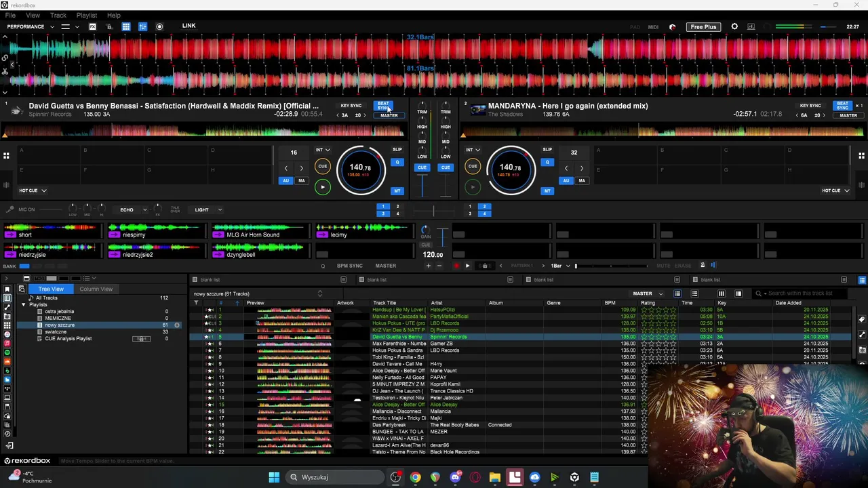Open the File menu

coord(10,15)
